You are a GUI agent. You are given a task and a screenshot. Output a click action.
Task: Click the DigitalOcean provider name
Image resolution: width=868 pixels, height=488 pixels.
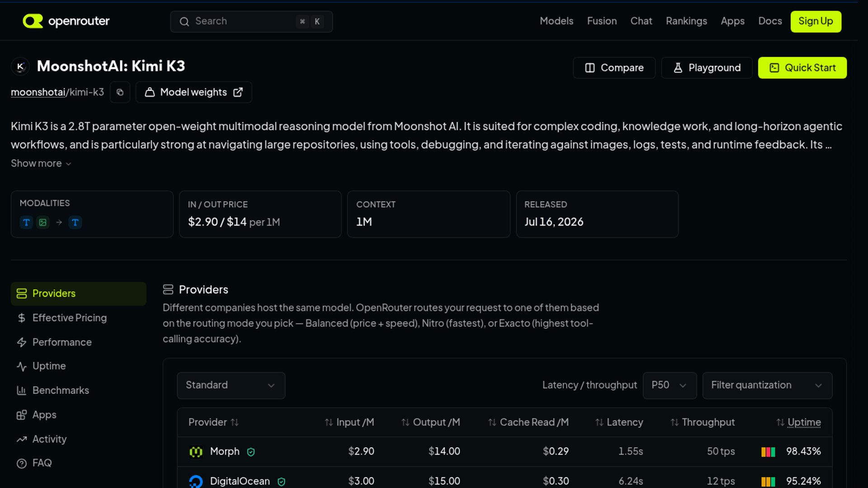pos(240,481)
